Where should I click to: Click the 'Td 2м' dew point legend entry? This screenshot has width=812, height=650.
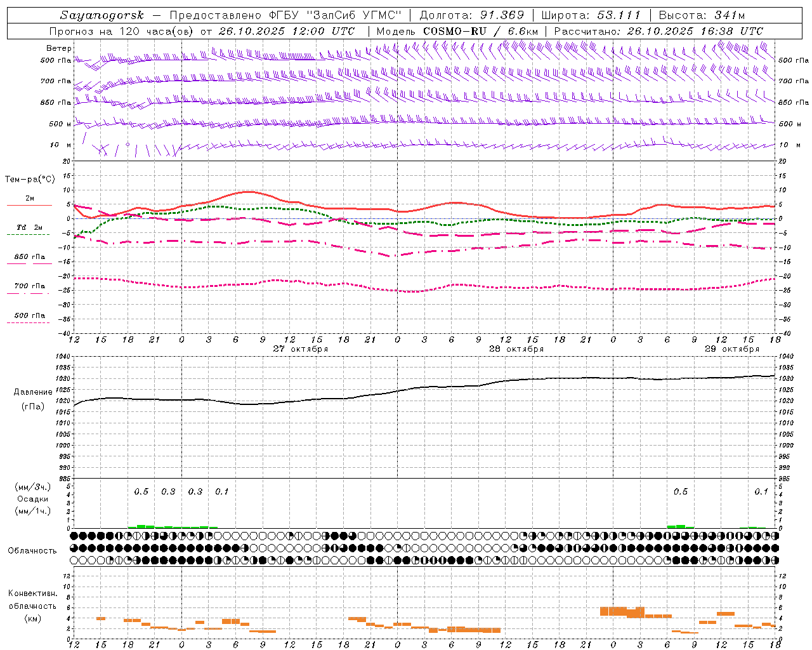pos(30,227)
